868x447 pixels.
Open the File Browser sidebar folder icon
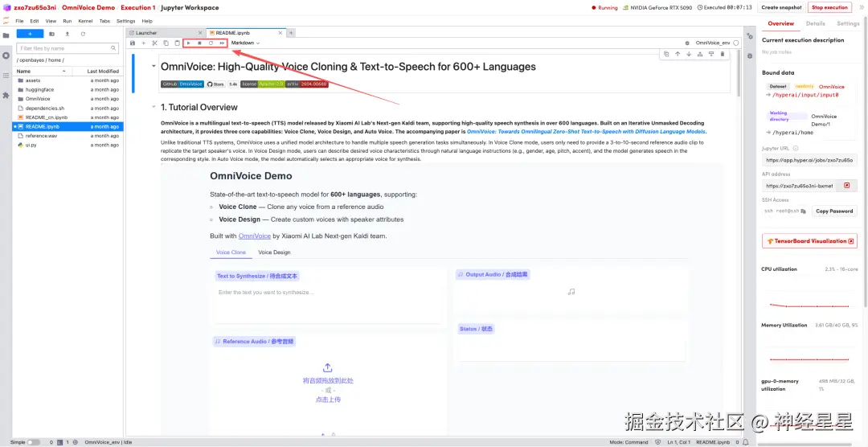pyautogui.click(x=6, y=35)
